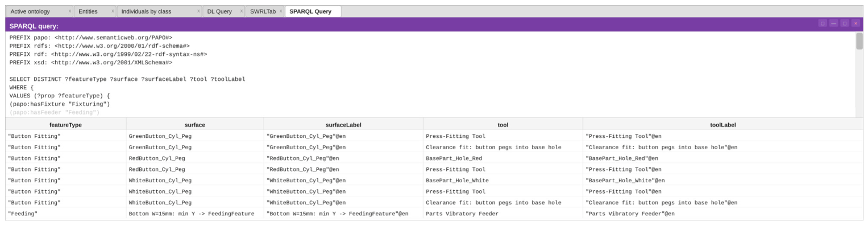Select the "Bottom W=15mm: min Y -> FeedingFeature"@en surfaceLabel cell
868x225 pixels.
343,214
